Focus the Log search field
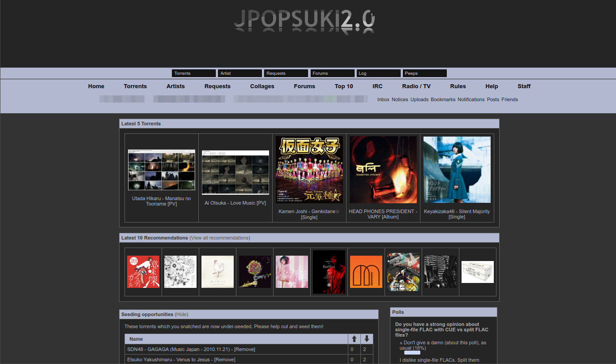Viewport: 616px width, 364px height. pos(379,73)
